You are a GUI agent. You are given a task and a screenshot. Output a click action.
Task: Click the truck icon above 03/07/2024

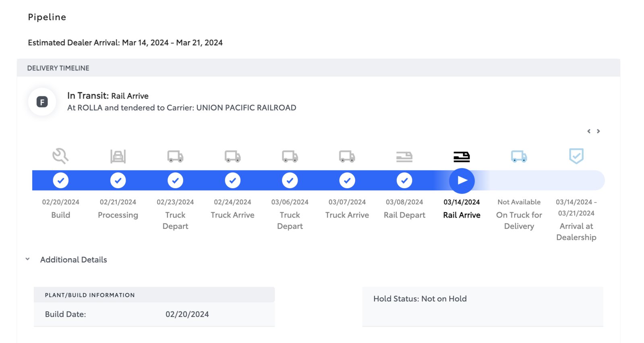point(347,156)
